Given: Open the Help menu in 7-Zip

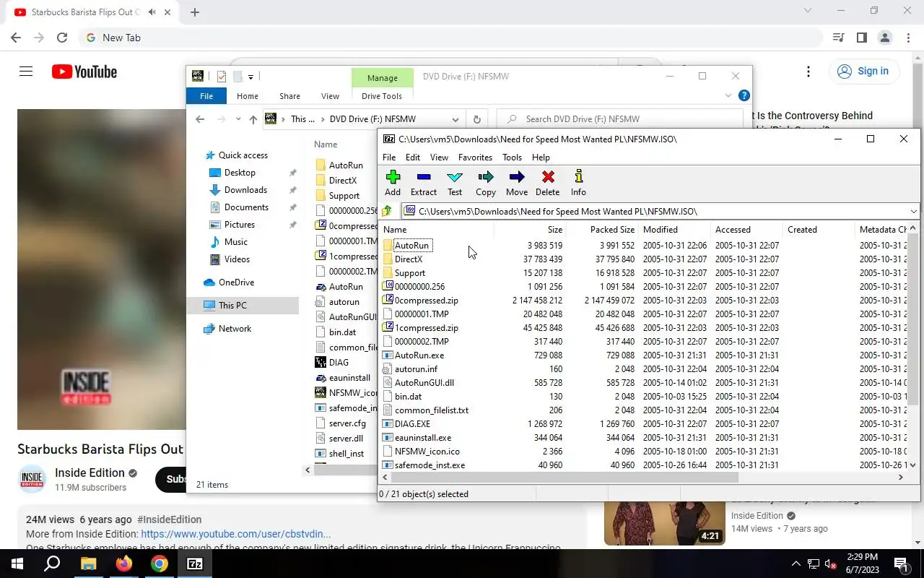Looking at the screenshot, I should (x=541, y=157).
